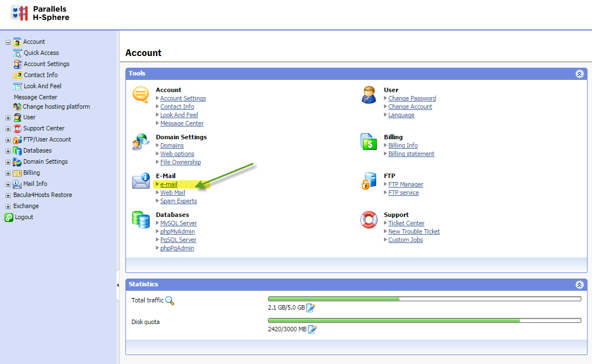
Task: Edit the disk quota pencil icon
Action: click(312, 330)
